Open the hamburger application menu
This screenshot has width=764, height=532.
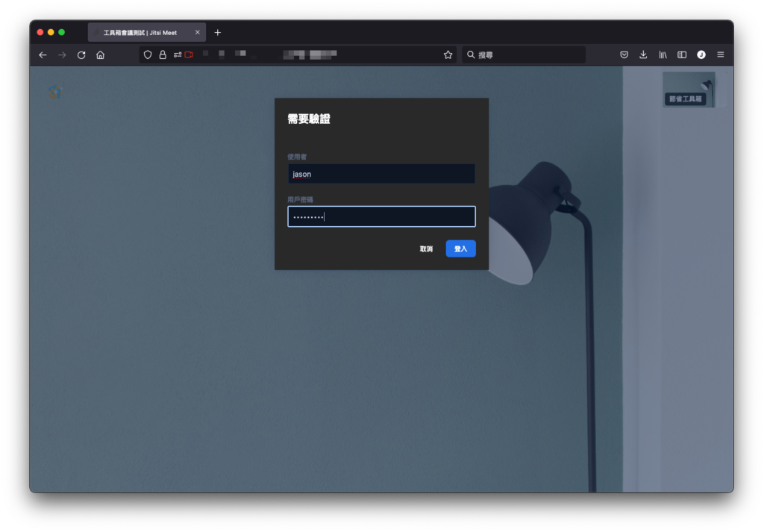point(721,55)
